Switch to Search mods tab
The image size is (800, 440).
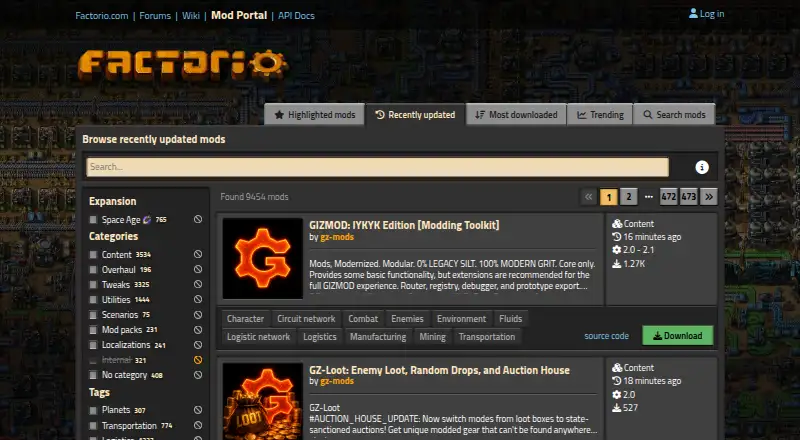click(674, 115)
